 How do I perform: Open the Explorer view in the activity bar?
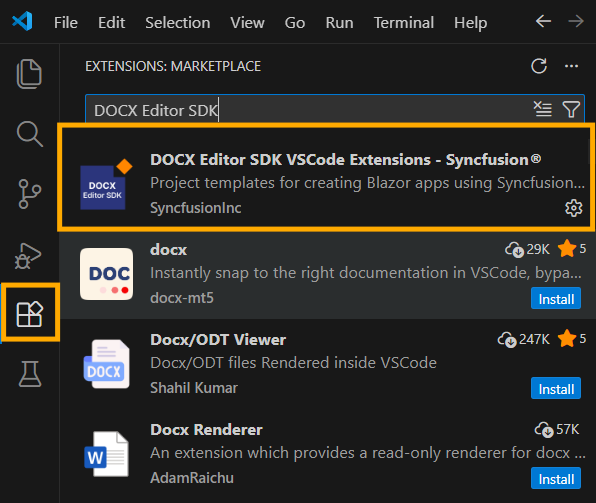click(29, 74)
